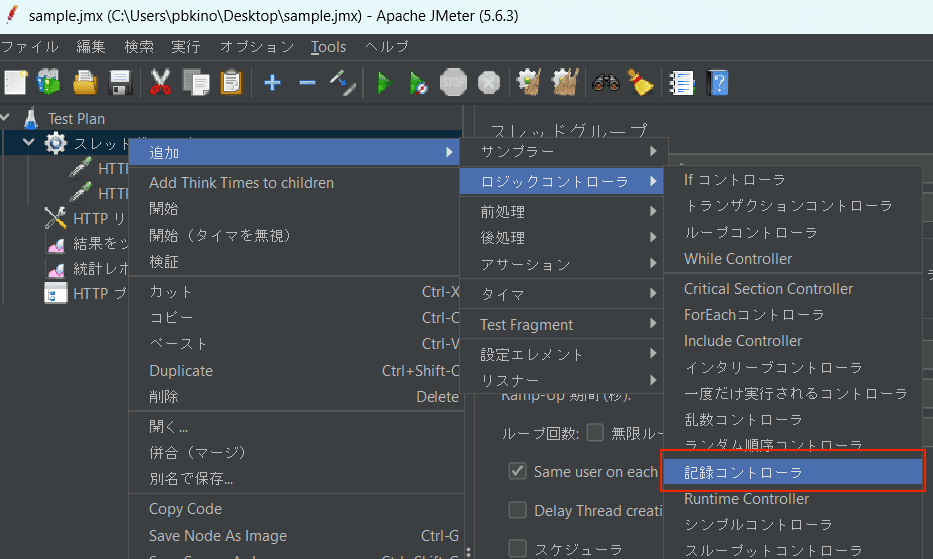This screenshot has height=559, width=933.
Task: Select the HTTP proxy server icon
Action: (55, 293)
